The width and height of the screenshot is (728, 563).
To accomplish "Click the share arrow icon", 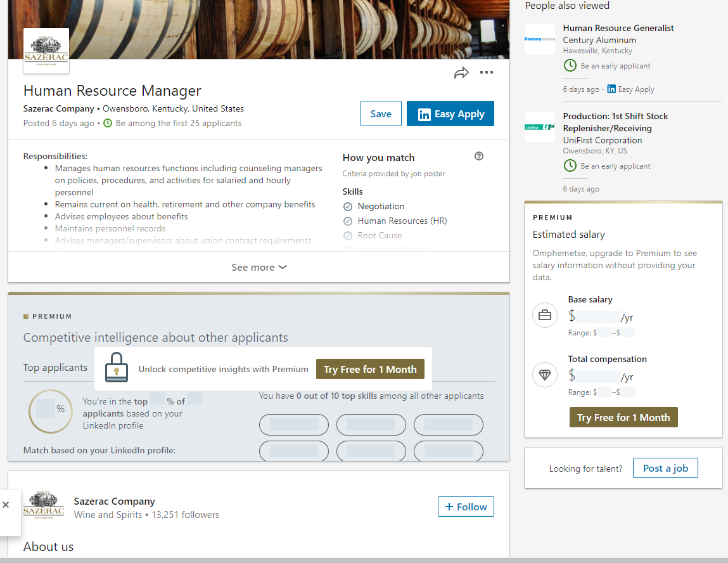I will tap(461, 73).
